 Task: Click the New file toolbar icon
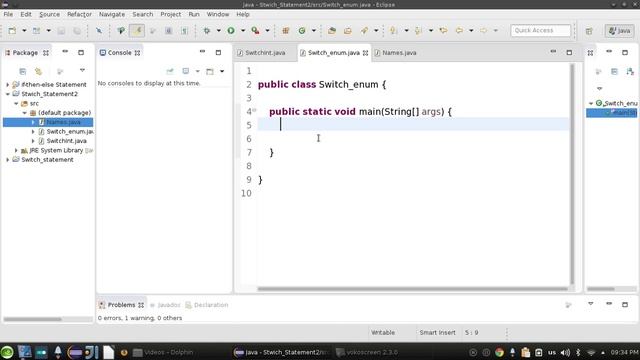(12, 31)
